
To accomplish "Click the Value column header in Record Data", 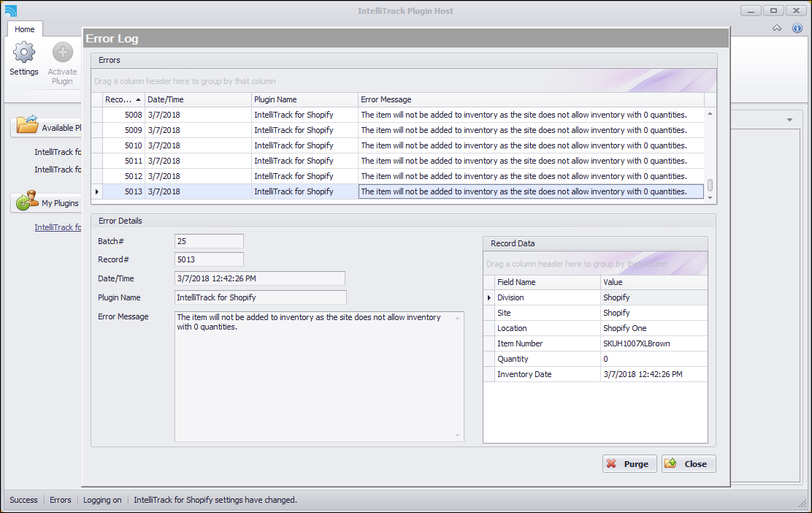I will (x=654, y=282).
